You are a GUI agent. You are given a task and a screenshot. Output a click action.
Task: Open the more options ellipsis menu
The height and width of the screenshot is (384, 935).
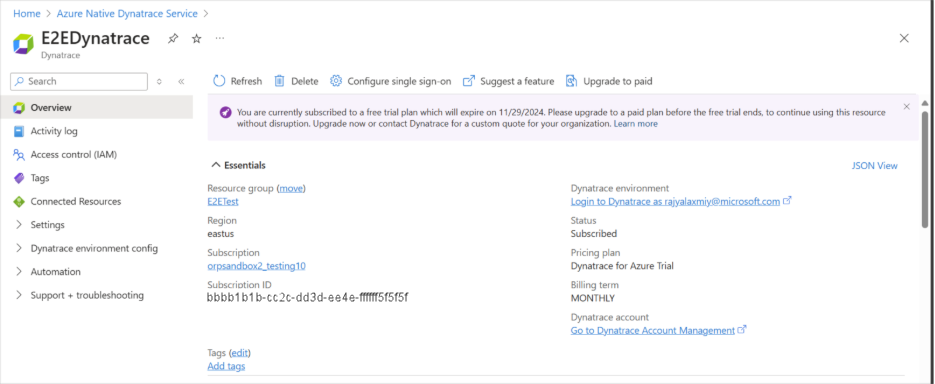[220, 39]
